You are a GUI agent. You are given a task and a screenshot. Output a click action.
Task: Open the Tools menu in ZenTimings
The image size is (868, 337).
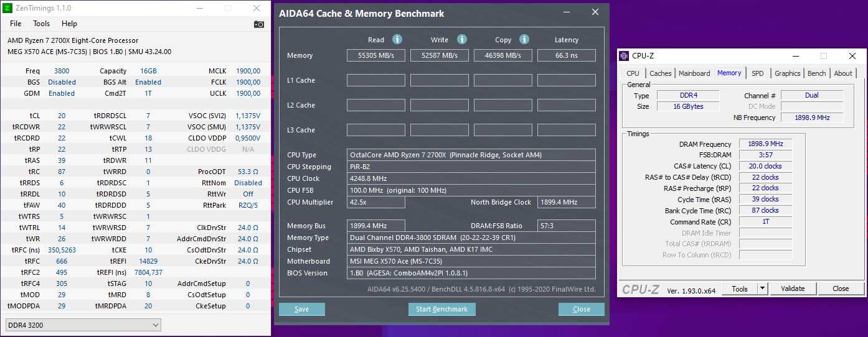point(42,24)
